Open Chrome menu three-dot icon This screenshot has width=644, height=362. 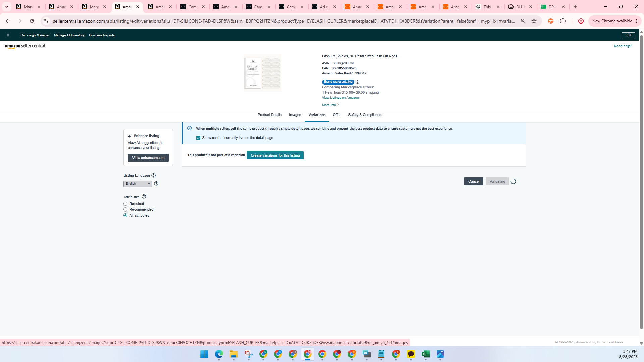pos(636,21)
